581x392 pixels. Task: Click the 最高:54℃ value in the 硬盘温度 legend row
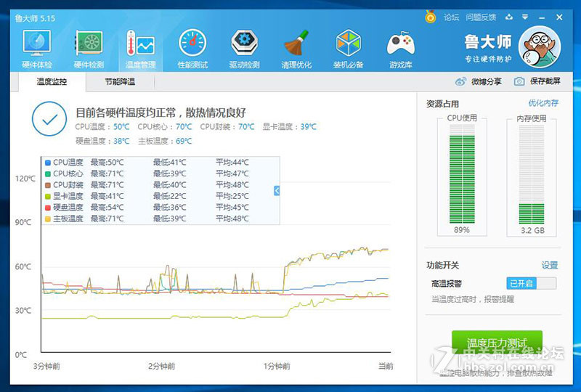click(107, 207)
